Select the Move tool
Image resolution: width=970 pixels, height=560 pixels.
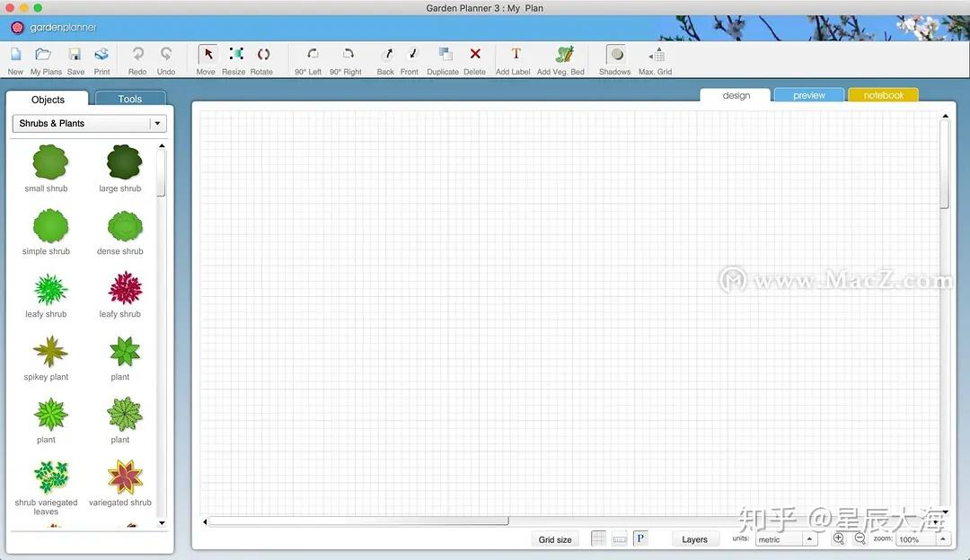point(206,57)
